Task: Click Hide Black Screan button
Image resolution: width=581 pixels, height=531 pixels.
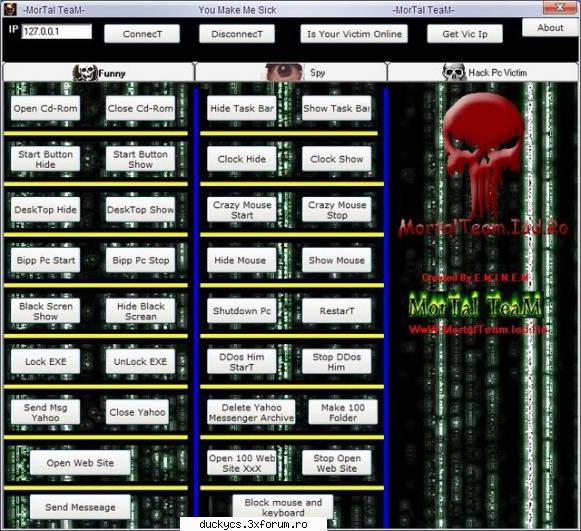Action: click(140, 311)
